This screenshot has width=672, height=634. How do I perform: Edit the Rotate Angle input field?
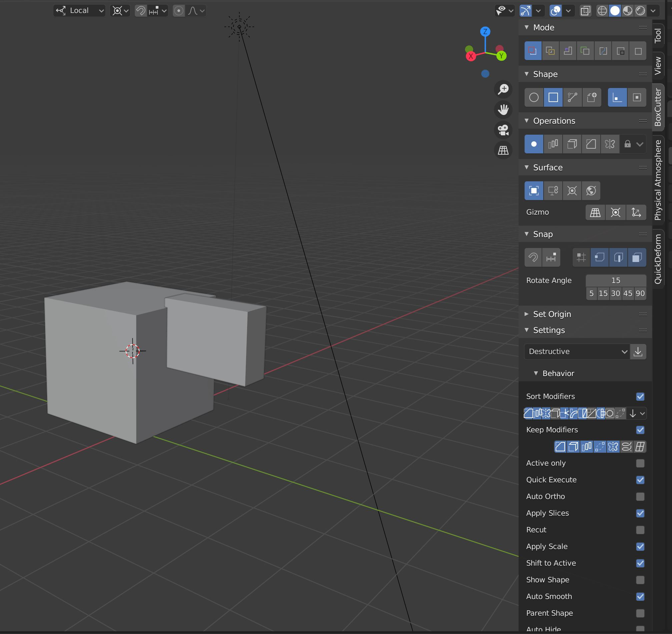[x=616, y=280]
